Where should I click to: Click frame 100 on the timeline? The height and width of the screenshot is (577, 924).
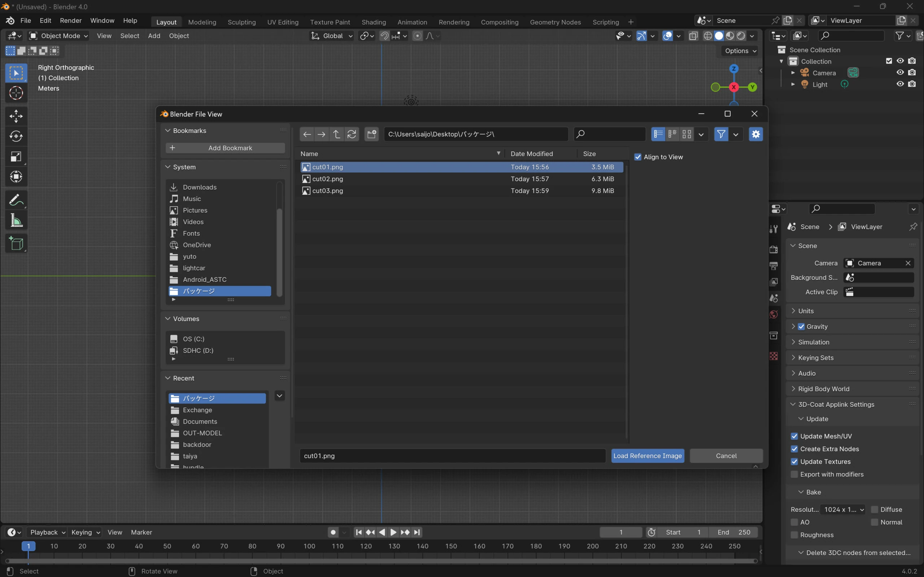[309, 546]
